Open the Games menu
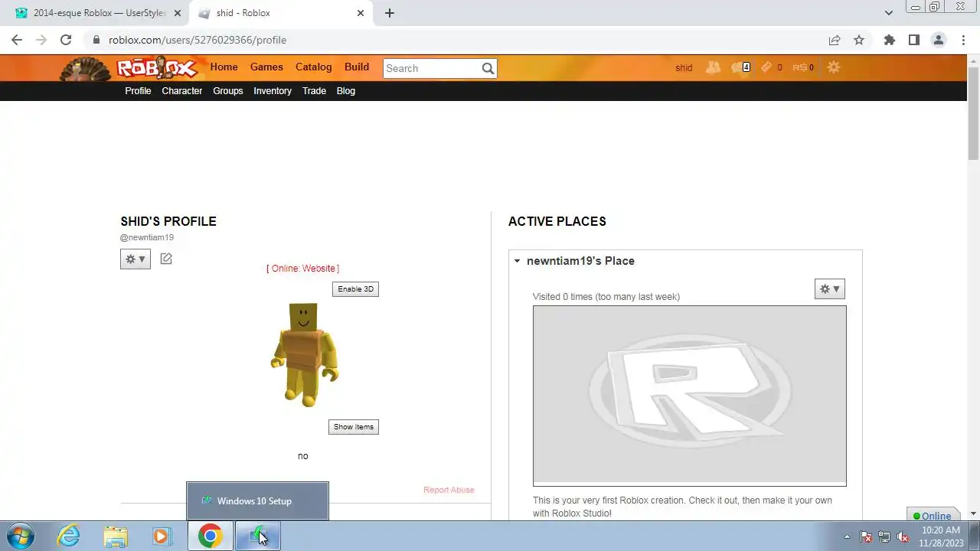The width and height of the screenshot is (980, 551). tap(266, 67)
